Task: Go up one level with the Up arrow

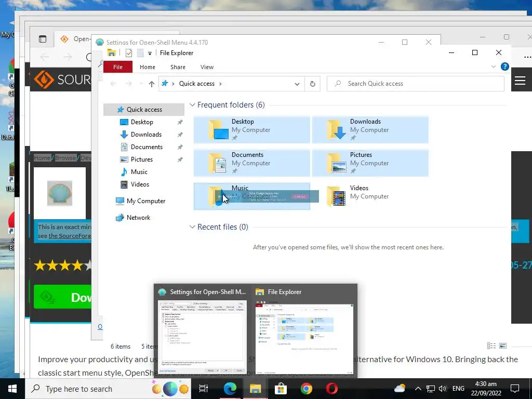Action: (x=151, y=84)
